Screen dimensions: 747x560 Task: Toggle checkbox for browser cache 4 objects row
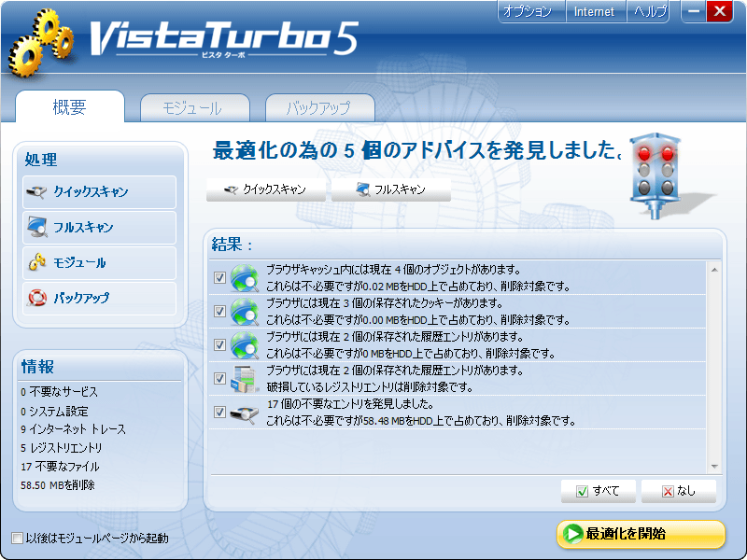219,277
